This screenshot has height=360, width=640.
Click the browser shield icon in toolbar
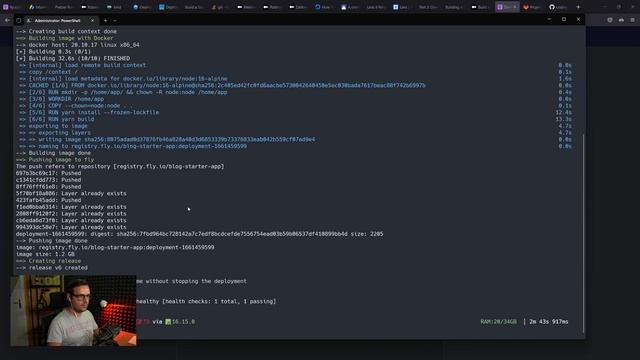609,20
